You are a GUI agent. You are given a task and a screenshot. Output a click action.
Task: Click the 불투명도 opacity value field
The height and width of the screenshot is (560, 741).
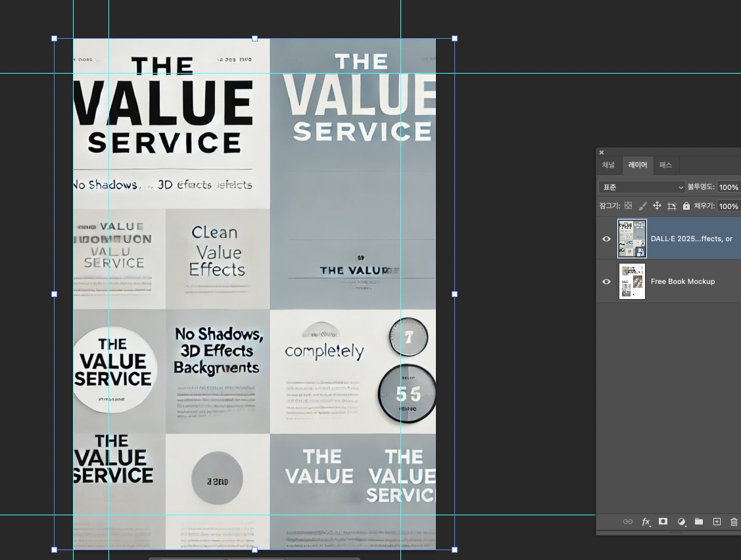tap(729, 187)
